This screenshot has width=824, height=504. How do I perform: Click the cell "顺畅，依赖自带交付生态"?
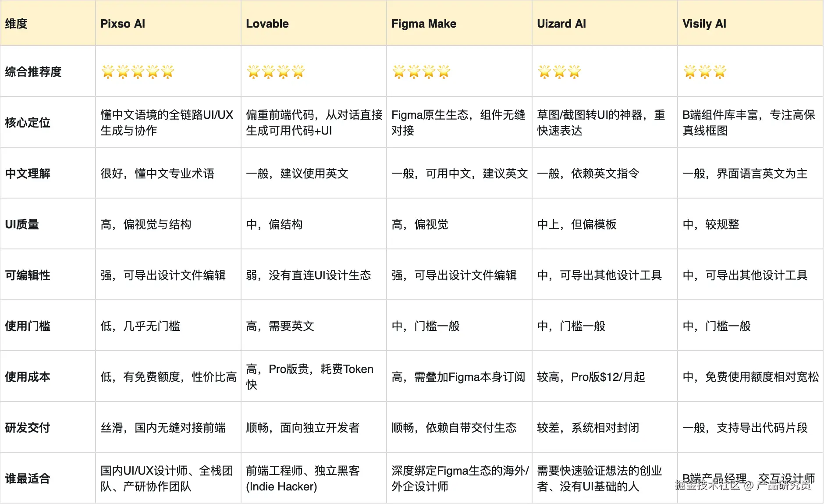459,427
